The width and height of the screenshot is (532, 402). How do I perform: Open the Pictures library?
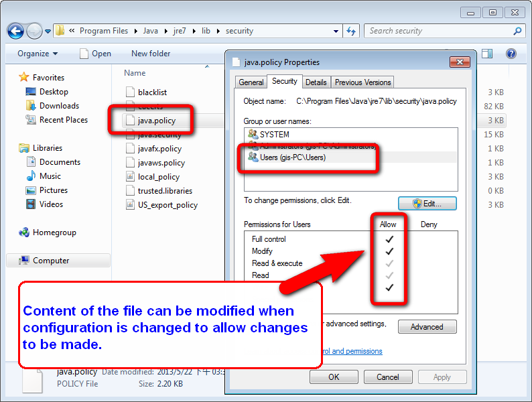pos(47,190)
